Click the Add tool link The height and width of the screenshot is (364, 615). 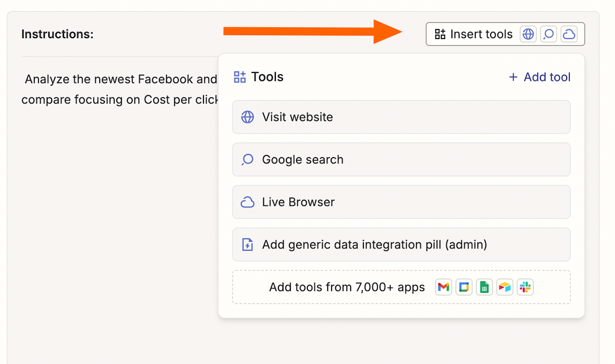(x=539, y=77)
